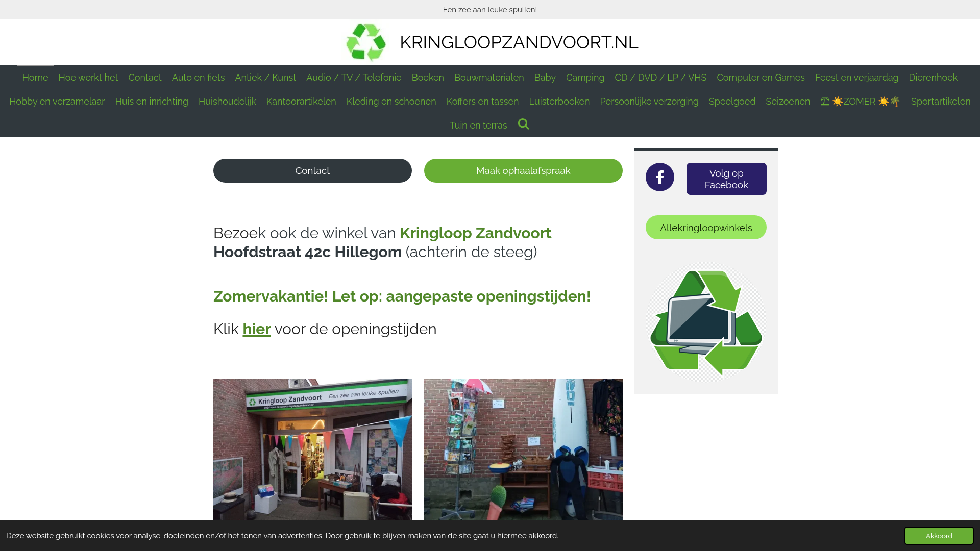Select the Baby category
The image size is (980, 551).
(545, 78)
